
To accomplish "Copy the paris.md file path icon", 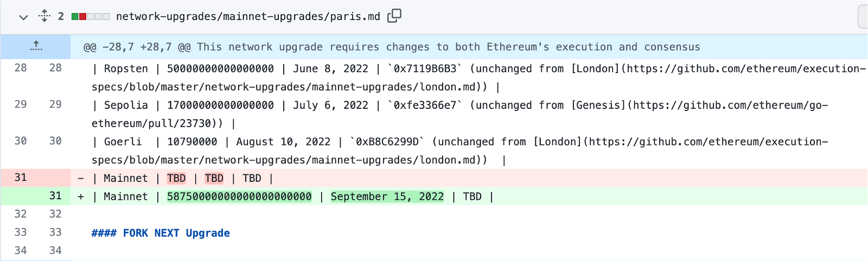I will pos(394,16).
